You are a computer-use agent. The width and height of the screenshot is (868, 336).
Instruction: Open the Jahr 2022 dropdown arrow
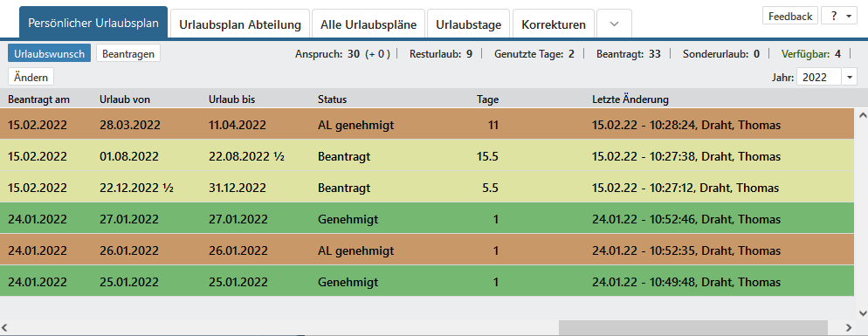coord(850,78)
